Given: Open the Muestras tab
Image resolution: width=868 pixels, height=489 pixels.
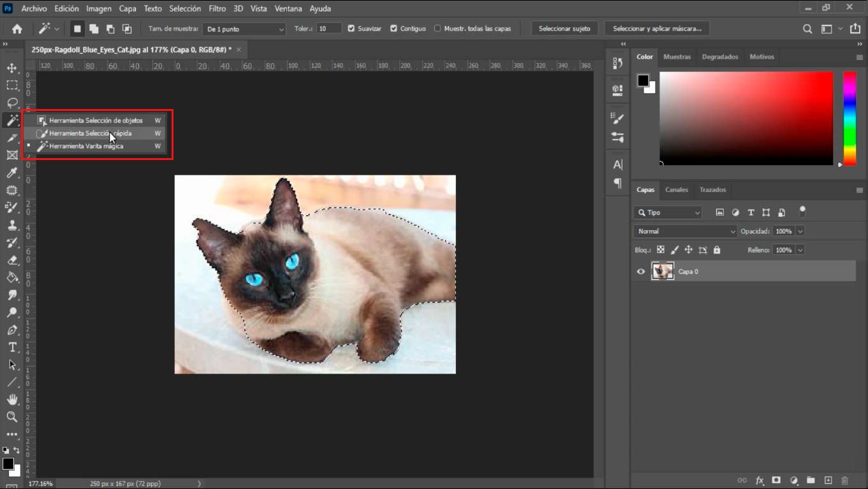Looking at the screenshot, I should (x=677, y=57).
